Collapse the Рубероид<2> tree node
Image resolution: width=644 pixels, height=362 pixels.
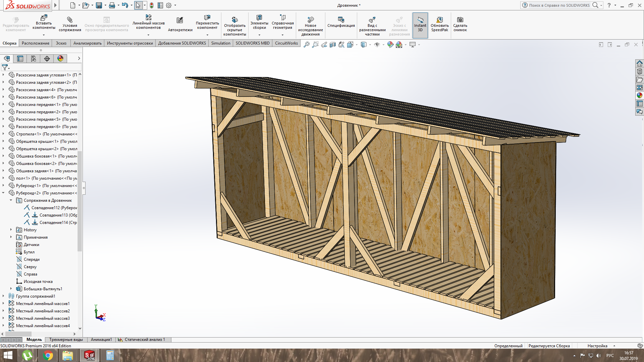3,193
